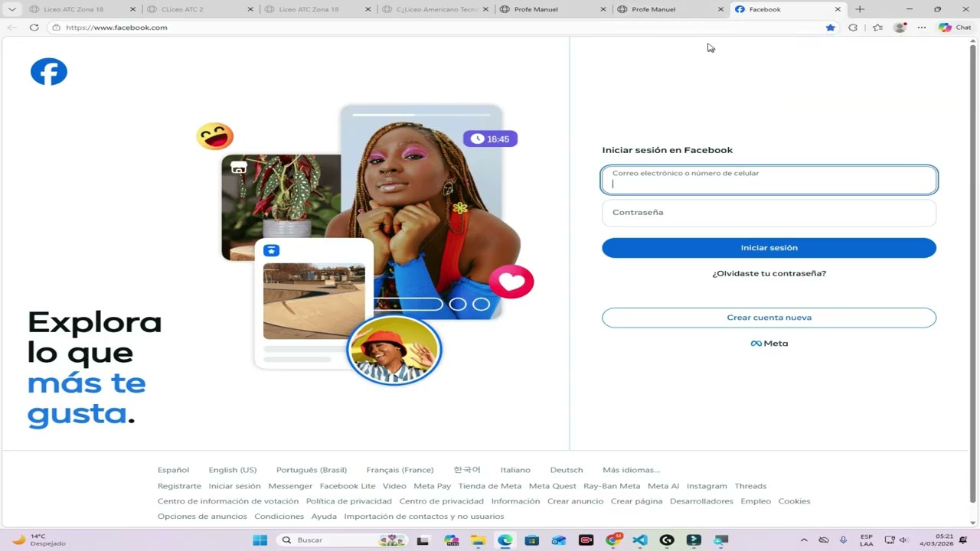The width and height of the screenshot is (980, 551).
Task: Switch to the CLiceo ATC 2 tab
Action: point(199,9)
